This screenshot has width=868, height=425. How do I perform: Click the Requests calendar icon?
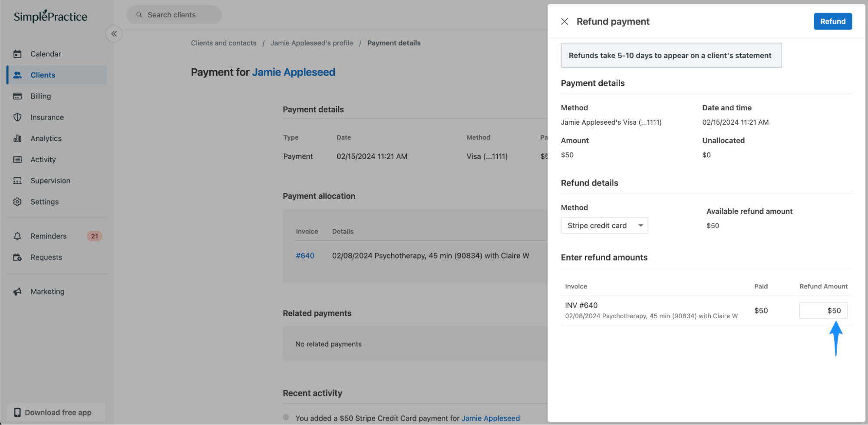(17, 257)
